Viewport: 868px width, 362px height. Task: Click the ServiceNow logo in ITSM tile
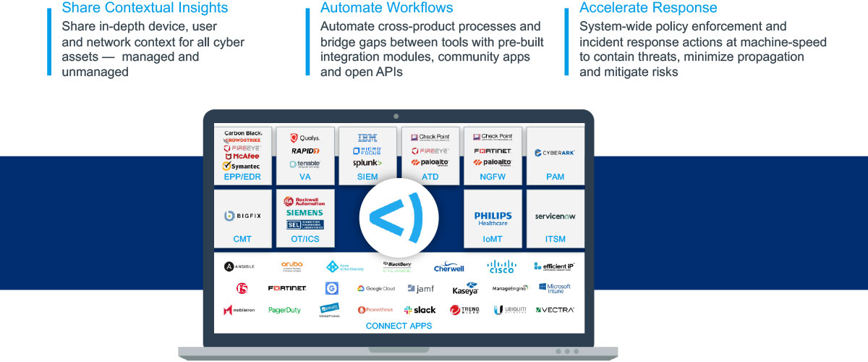click(555, 216)
